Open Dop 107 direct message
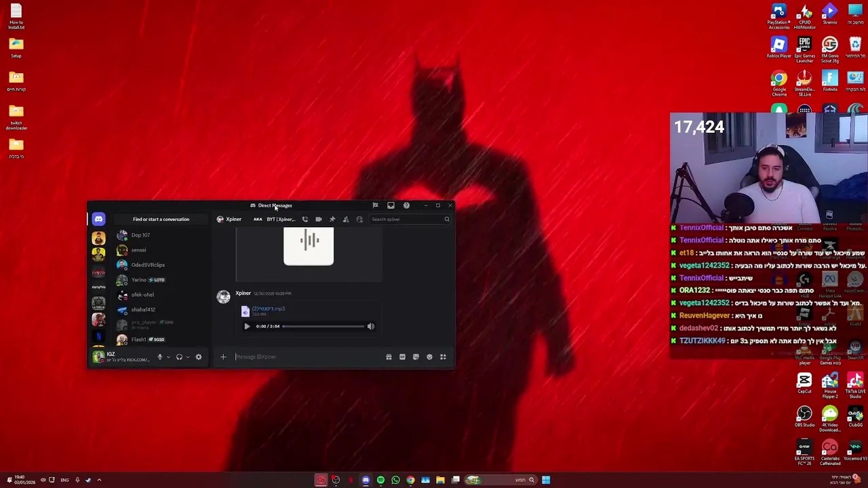Viewport: 868px width, 488px height. [161, 235]
